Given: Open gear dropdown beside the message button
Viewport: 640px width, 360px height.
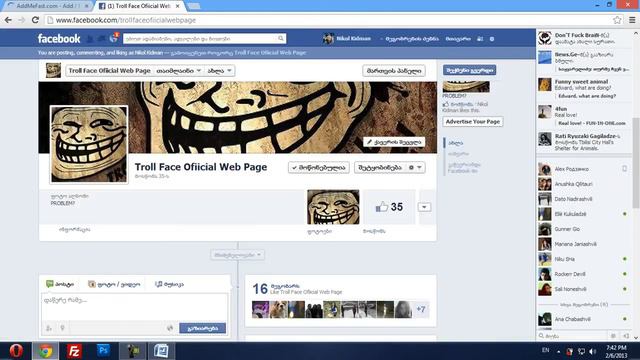Looking at the screenshot, I should click(x=416, y=167).
